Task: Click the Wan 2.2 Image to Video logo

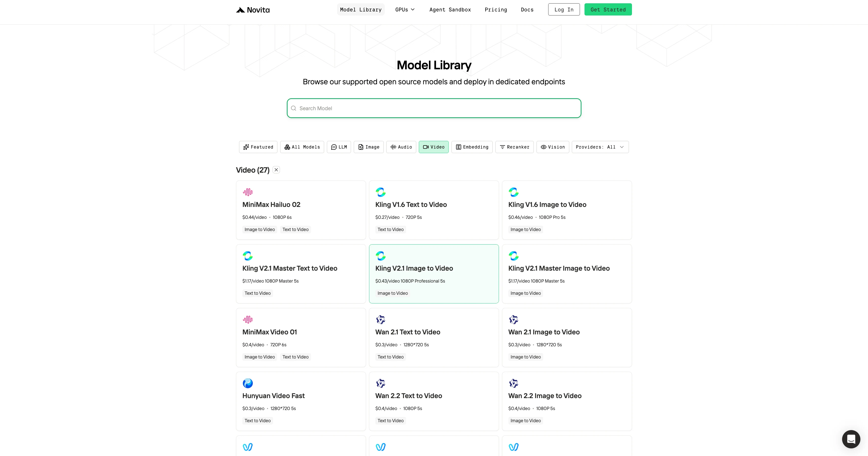Action: coord(513,383)
